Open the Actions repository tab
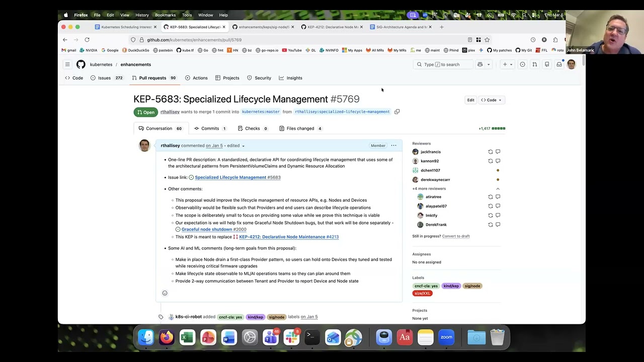Image resolution: width=644 pixels, height=362 pixels. (196, 78)
